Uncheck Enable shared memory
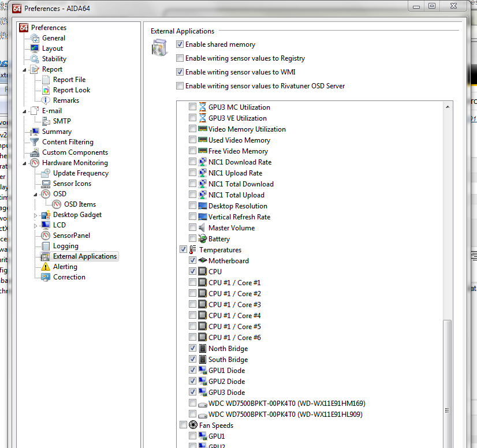The height and width of the screenshot is (448, 477). pyautogui.click(x=180, y=44)
